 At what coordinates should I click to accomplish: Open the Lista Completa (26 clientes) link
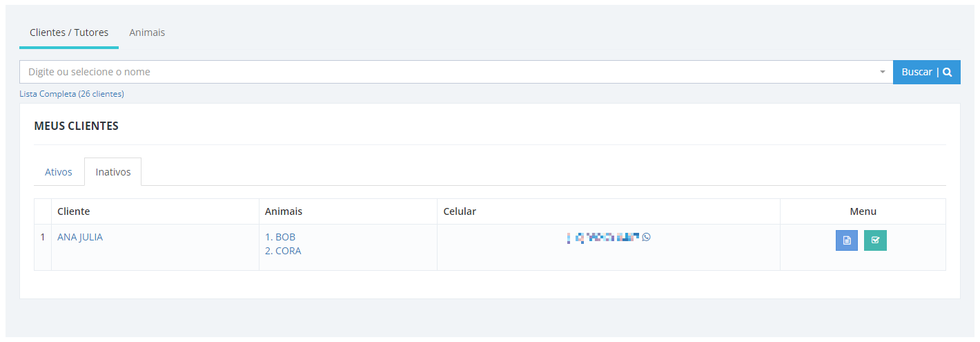tap(72, 94)
